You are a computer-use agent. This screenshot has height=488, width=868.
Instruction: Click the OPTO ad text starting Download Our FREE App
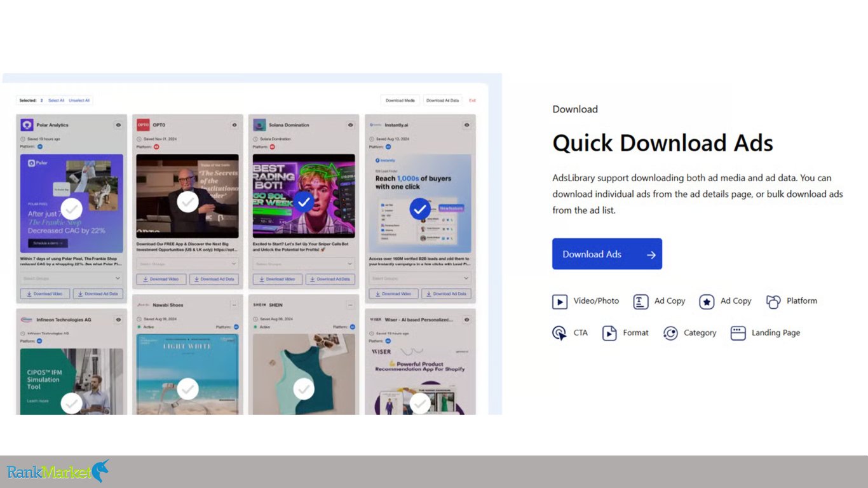[x=187, y=247]
